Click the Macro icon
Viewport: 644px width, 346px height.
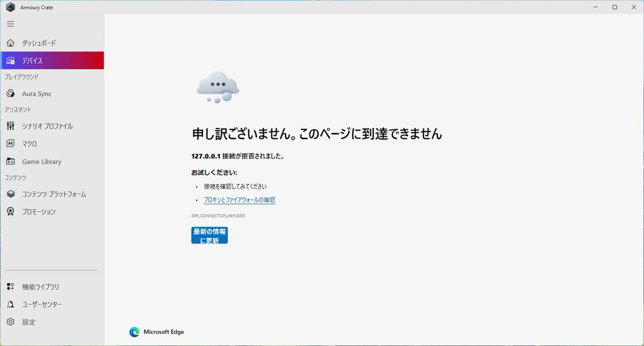click(11, 144)
